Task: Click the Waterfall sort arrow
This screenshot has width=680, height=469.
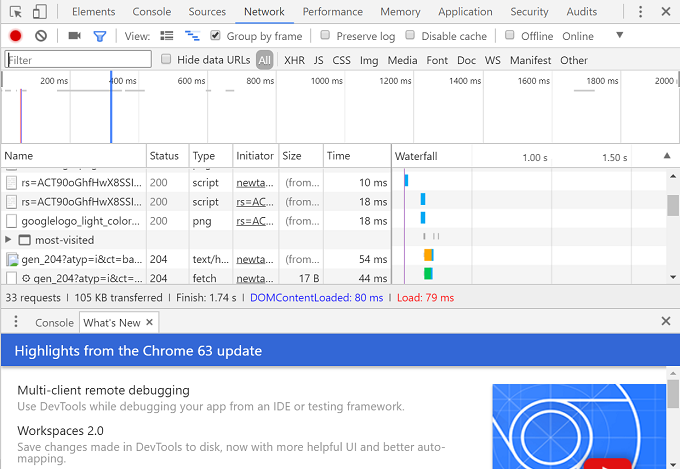Action: tap(667, 156)
